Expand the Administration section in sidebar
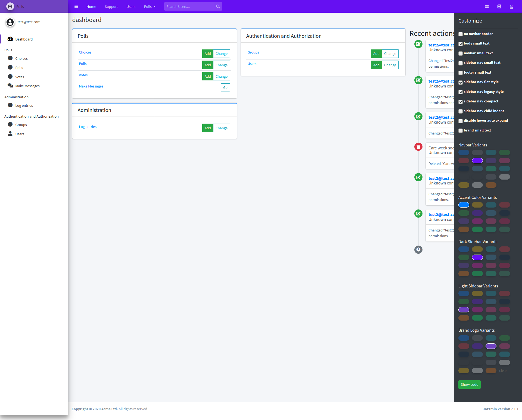The width and height of the screenshot is (522, 420). (x=16, y=97)
